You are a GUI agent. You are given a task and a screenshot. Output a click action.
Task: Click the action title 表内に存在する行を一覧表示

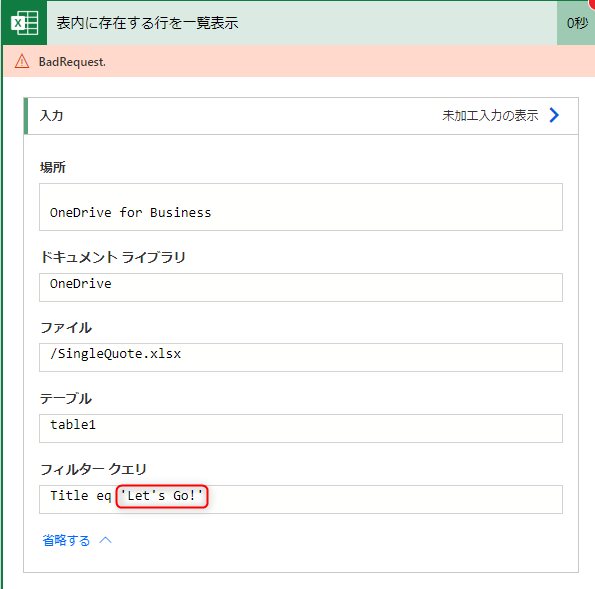point(148,23)
